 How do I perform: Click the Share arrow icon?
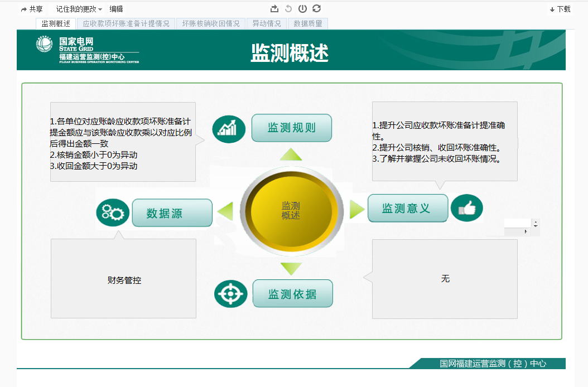[24, 9]
